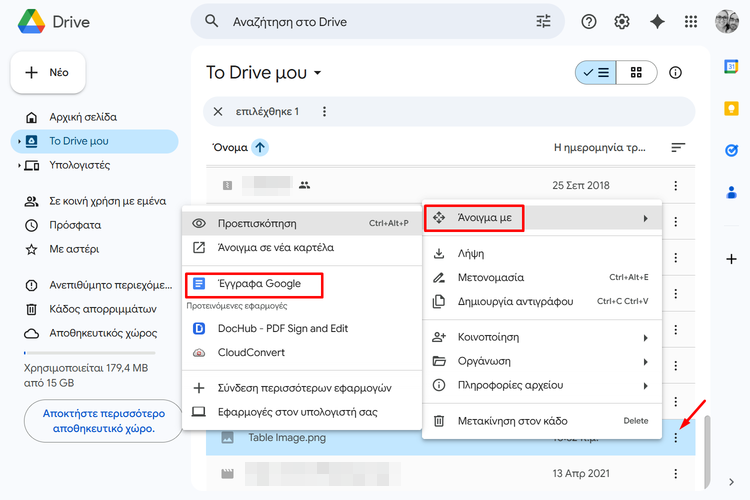The height and width of the screenshot is (500, 750).
Task: Open the Google apps grid
Action: tap(691, 22)
